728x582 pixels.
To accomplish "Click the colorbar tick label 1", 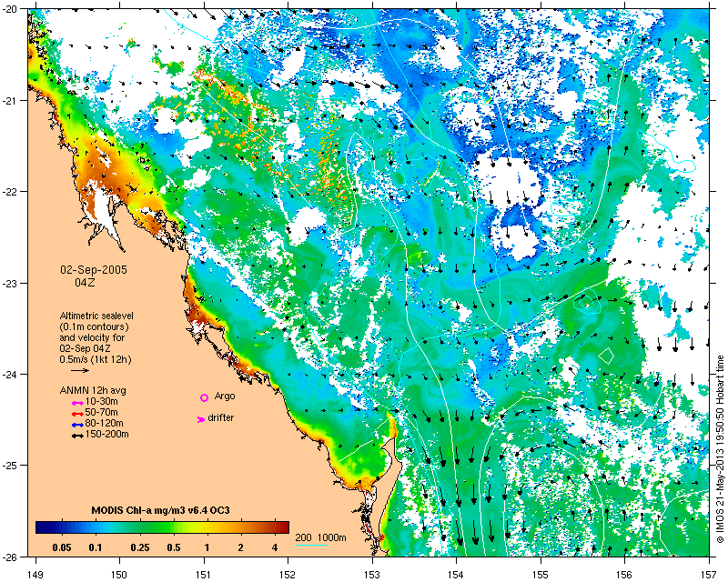I will click(207, 547).
